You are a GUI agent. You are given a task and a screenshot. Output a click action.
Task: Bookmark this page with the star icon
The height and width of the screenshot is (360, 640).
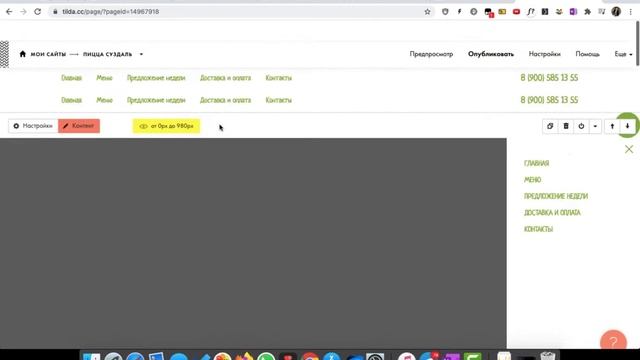(x=427, y=12)
